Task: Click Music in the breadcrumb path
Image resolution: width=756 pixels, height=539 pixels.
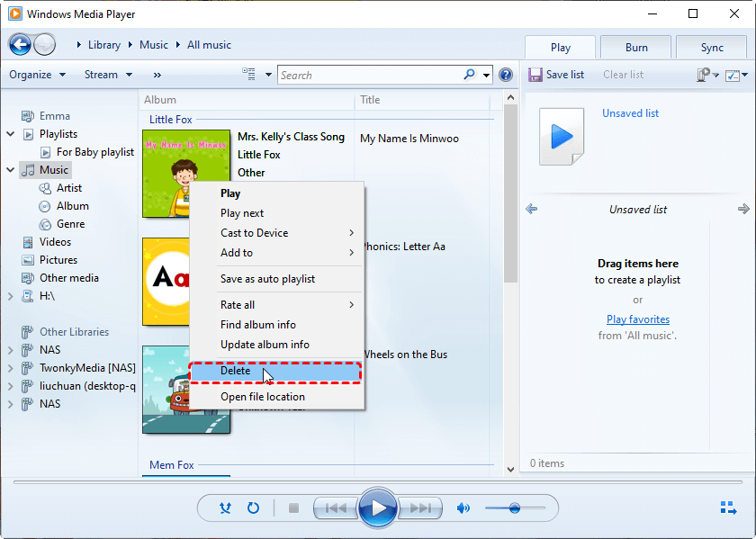Action: click(x=154, y=45)
